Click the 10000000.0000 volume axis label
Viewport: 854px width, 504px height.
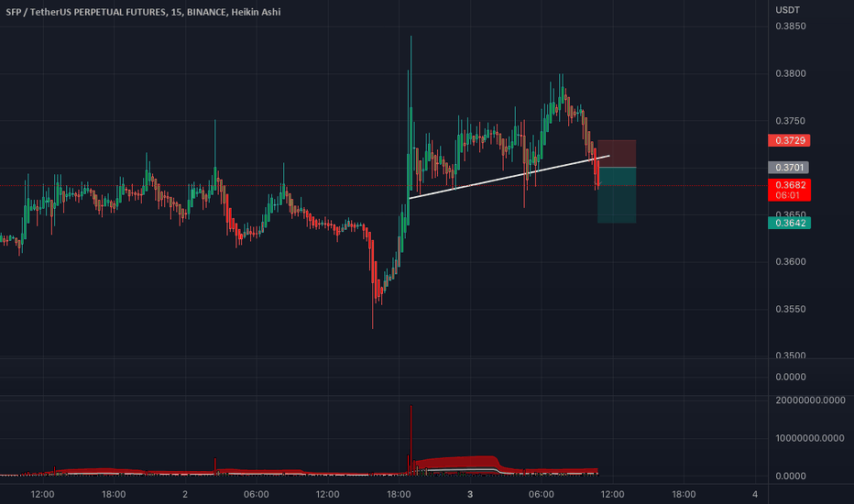click(x=810, y=439)
